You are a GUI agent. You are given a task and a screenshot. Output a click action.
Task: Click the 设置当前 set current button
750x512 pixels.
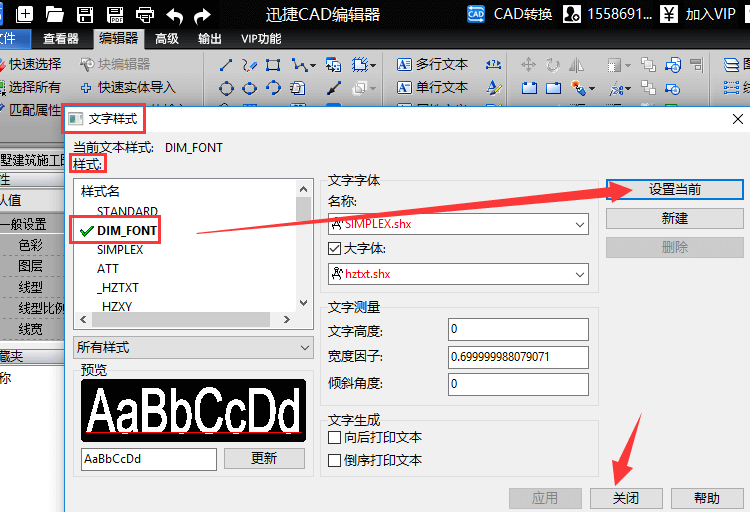point(674,189)
